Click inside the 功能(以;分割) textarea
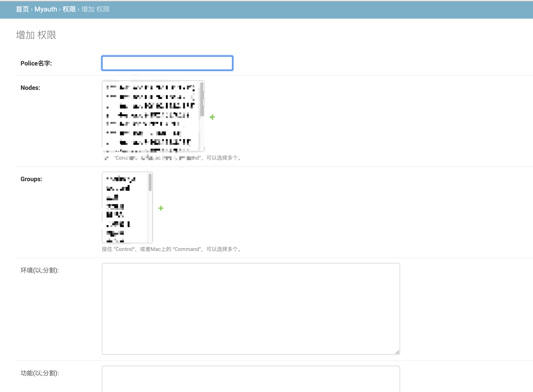The image size is (533, 392). tap(251, 380)
